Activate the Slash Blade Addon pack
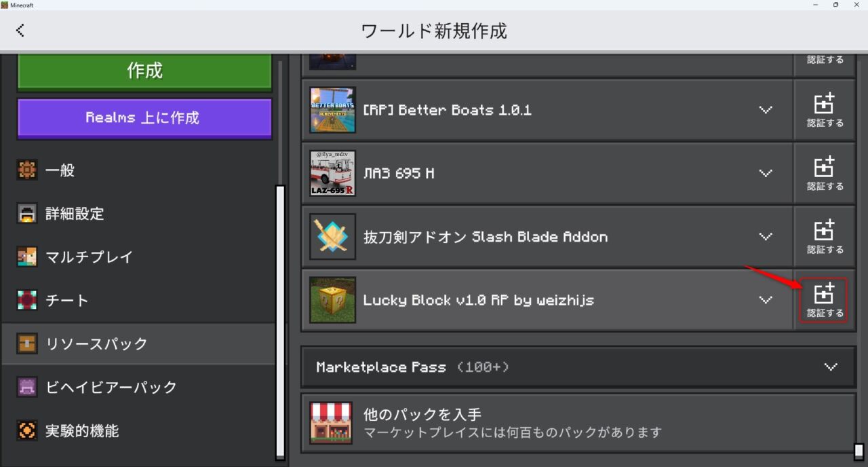This screenshot has height=467, width=868. (x=825, y=237)
